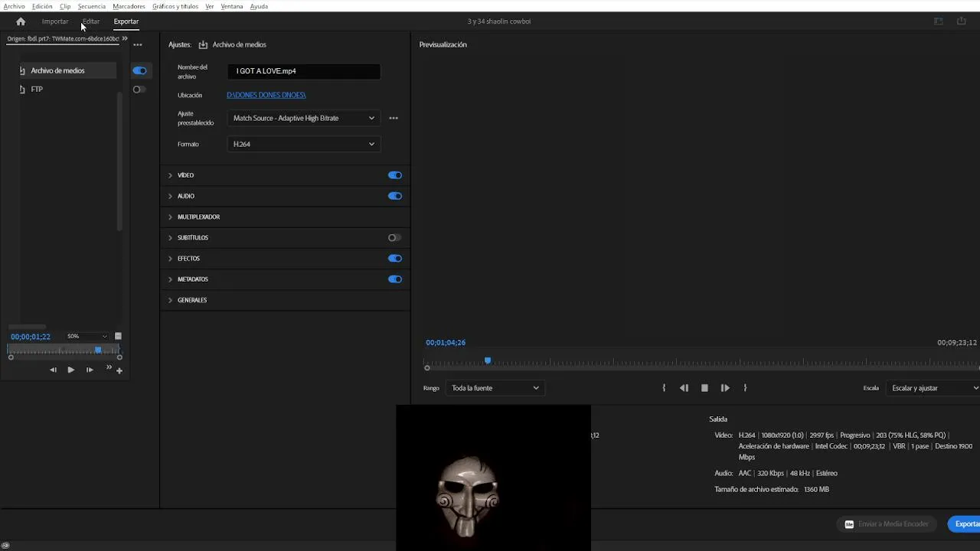This screenshot has height=551, width=980.
Task: Open the Gráficos y títulos menu
Action: 175,6
